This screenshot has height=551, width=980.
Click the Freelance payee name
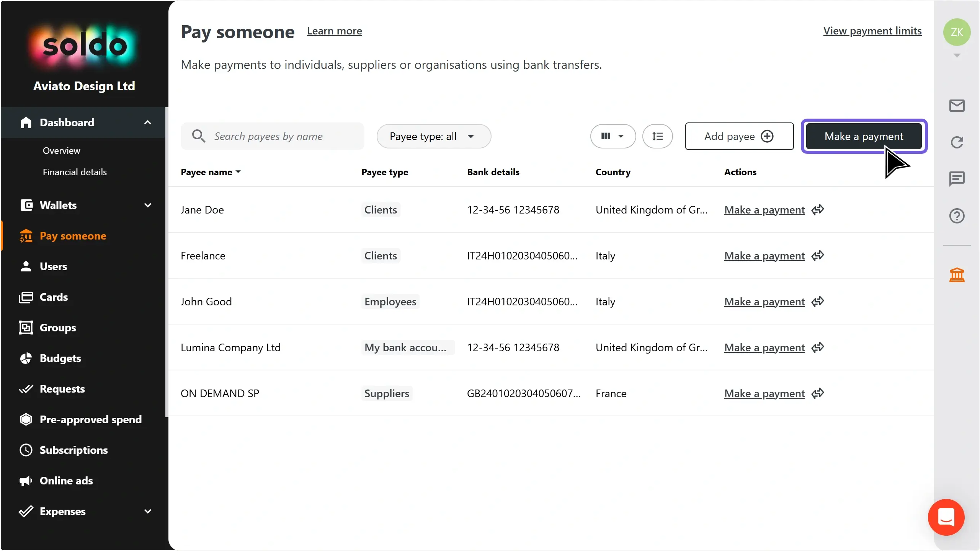tap(203, 256)
